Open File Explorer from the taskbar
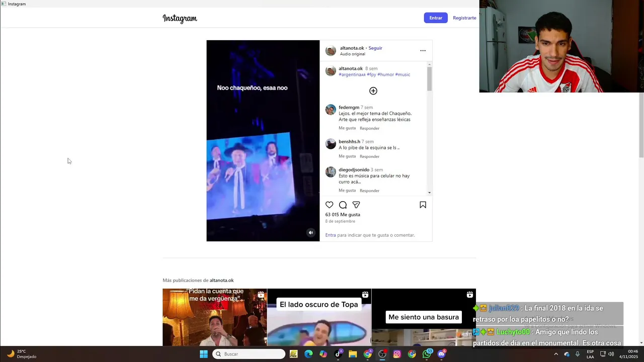 tap(353, 354)
